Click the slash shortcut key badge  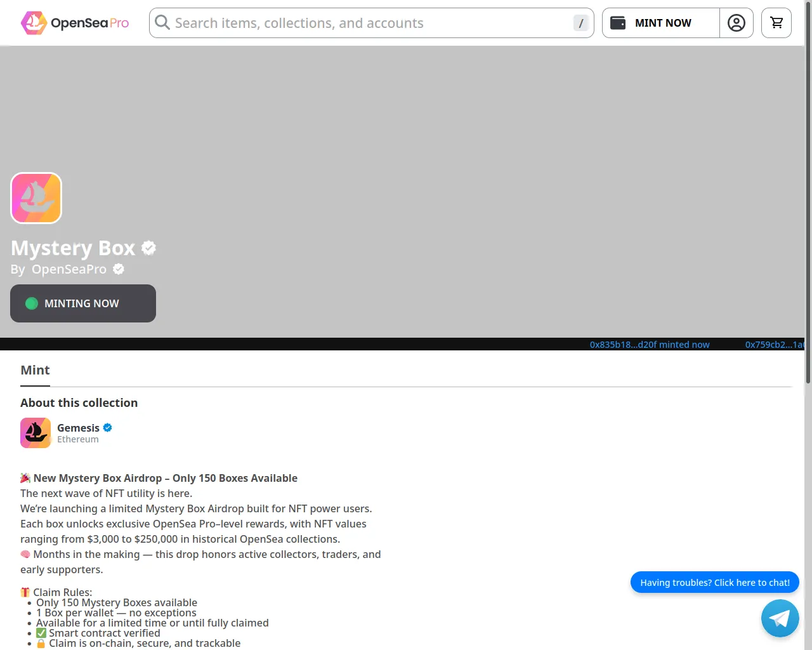pyautogui.click(x=581, y=23)
